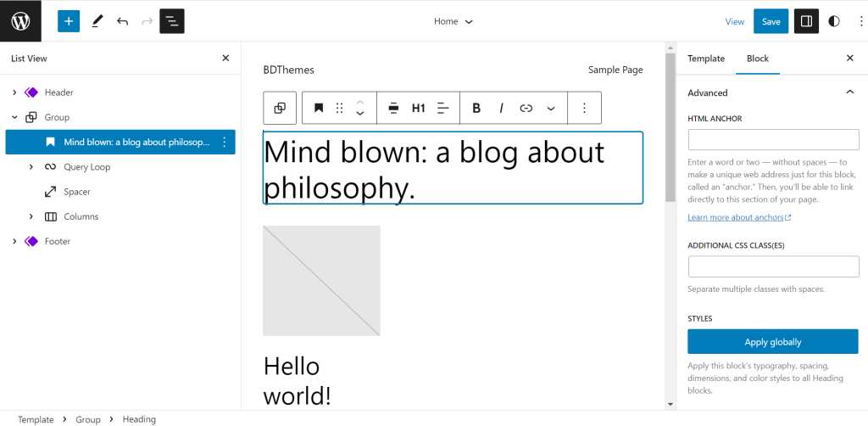Open Learn more about anchors link
868x426 pixels.
click(x=739, y=217)
